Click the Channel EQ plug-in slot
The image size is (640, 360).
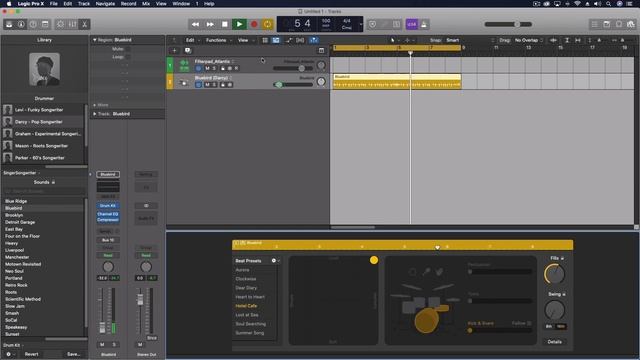click(x=108, y=214)
